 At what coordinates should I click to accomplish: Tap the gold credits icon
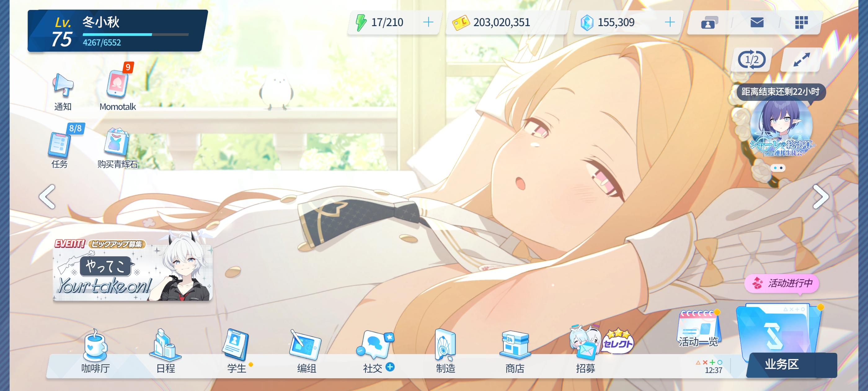461,23
